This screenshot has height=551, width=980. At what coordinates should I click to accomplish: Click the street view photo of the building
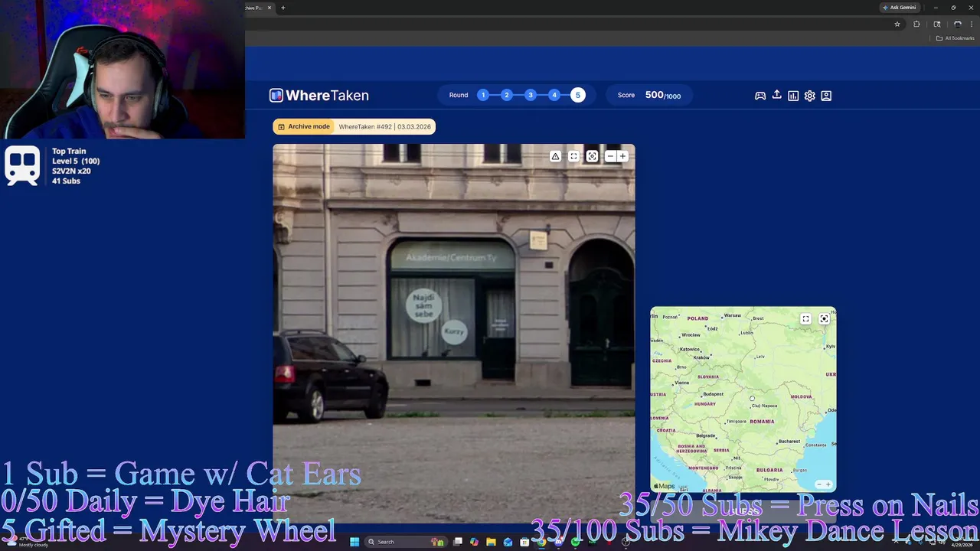[x=454, y=334]
